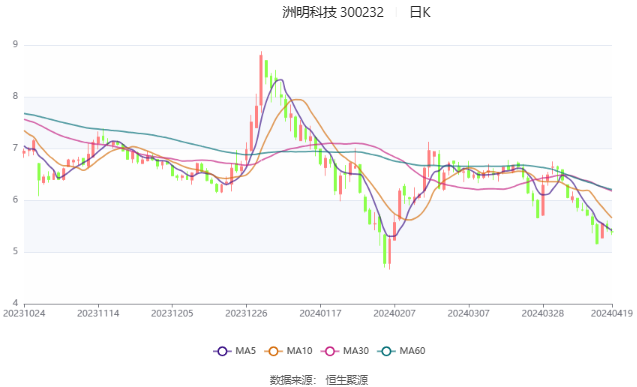Click the 20240328 date axis label
Viewport: 637px width, 387px height.
543,313
